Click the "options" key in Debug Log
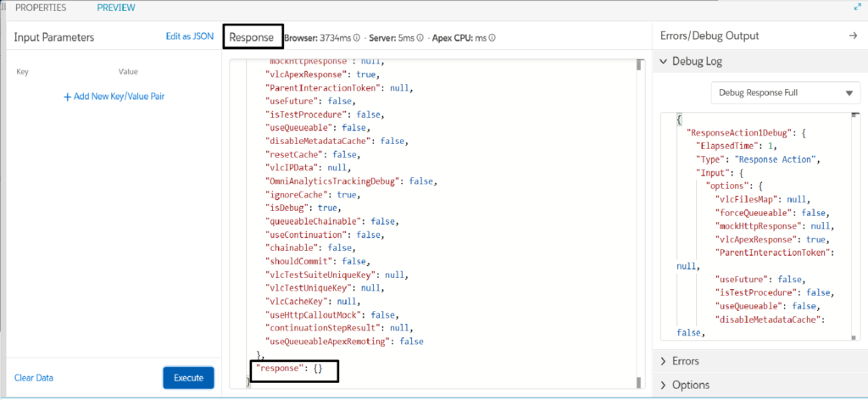868x400 pixels. point(726,186)
